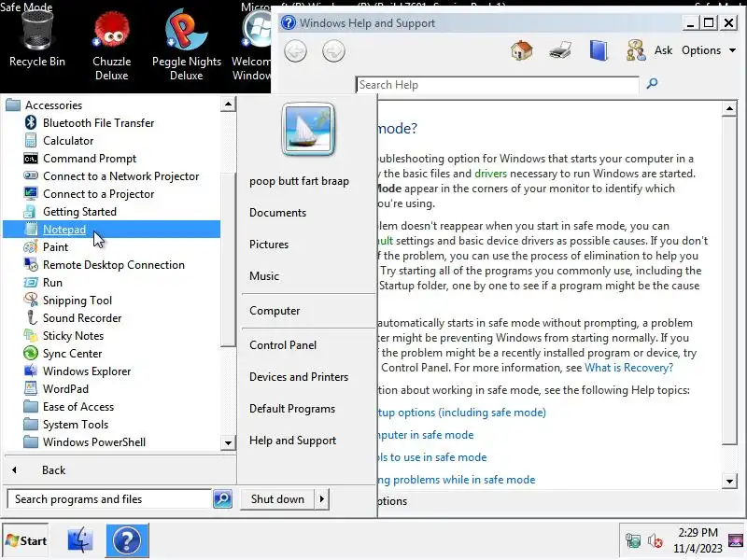This screenshot has width=747, height=560.
Task: Open Bluetooth File Transfer
Action: tap(111, 123)
